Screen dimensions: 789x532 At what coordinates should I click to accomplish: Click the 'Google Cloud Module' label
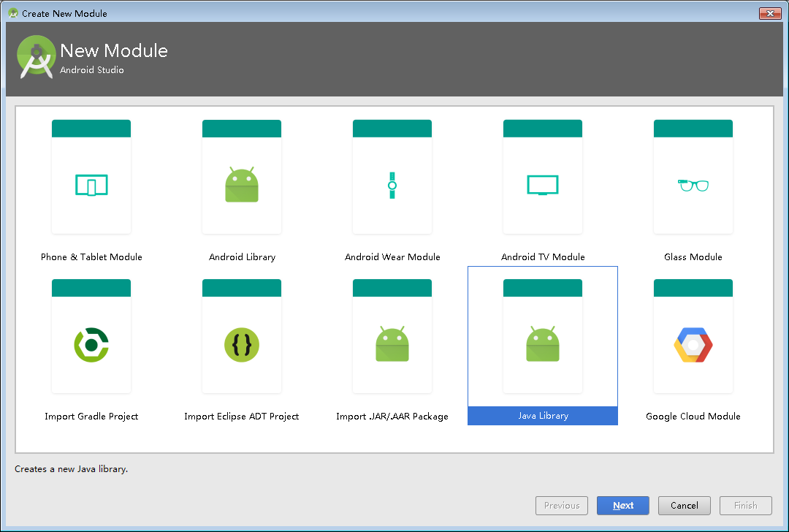click(x=693, y=417)
